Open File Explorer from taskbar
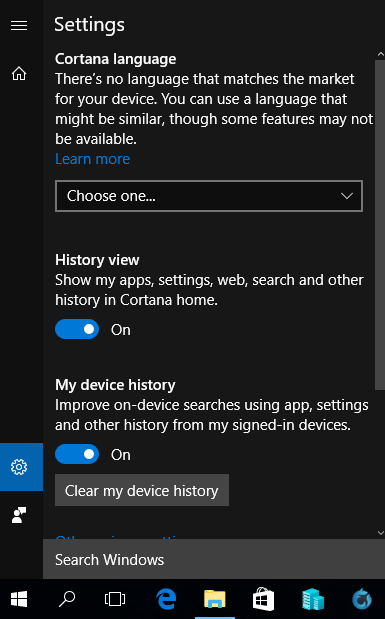Screen dimensions: 385x619 pos(215,599)
